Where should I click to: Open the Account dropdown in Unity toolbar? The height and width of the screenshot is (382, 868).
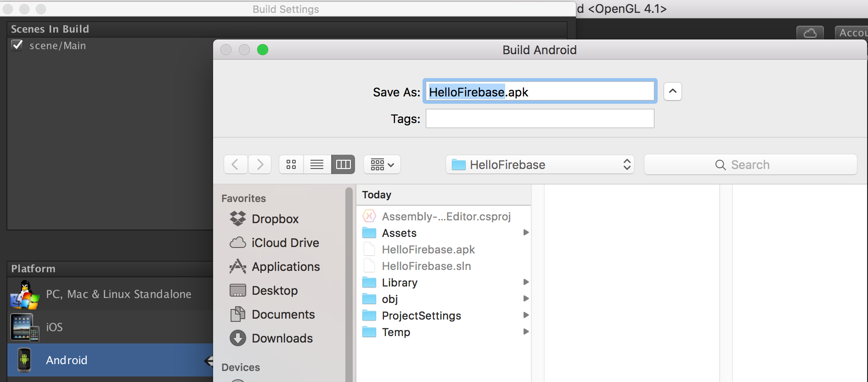(851, 33)
